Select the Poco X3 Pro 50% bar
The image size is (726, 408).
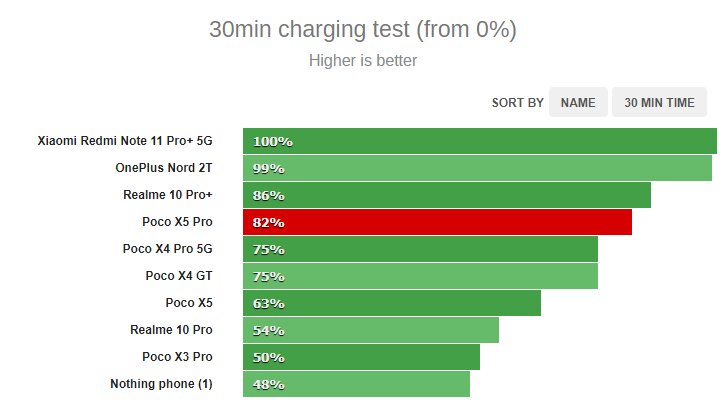click(361, 357)
